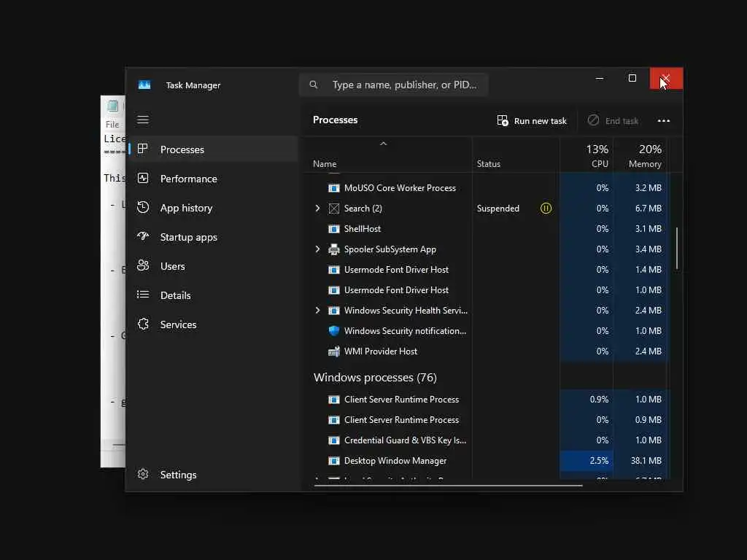The height and width of the screenshot is (560, 747).
Task: Click the Suspended pause status icon
Action: tap(546, 208)
